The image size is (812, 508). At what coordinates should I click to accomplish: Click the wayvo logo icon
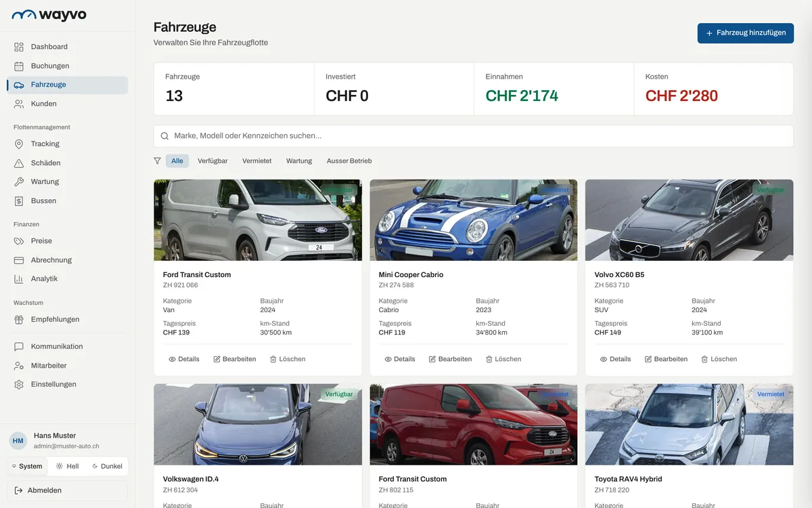(24, 15)
